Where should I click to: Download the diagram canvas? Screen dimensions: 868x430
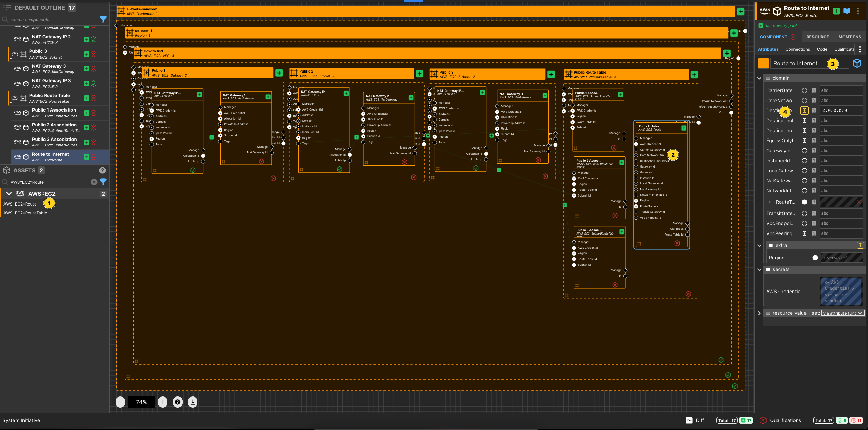[193, 402]
